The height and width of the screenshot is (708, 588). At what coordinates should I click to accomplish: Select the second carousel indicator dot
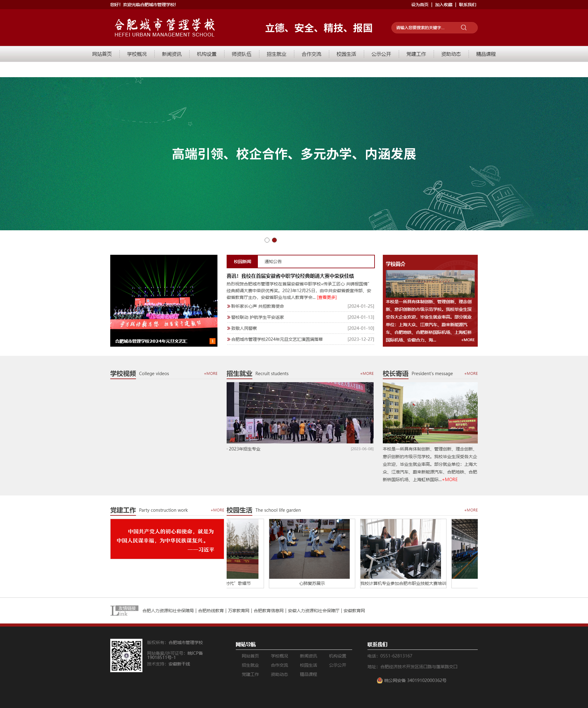(274, 240)
